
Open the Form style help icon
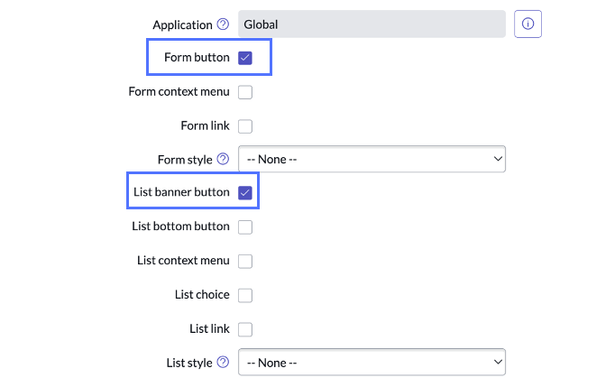[223, 159]
